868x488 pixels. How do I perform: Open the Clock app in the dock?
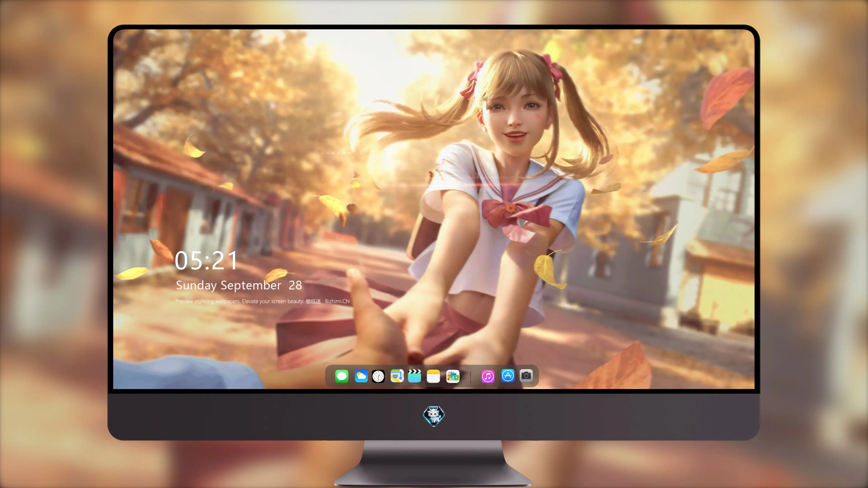tap(378, 376)
